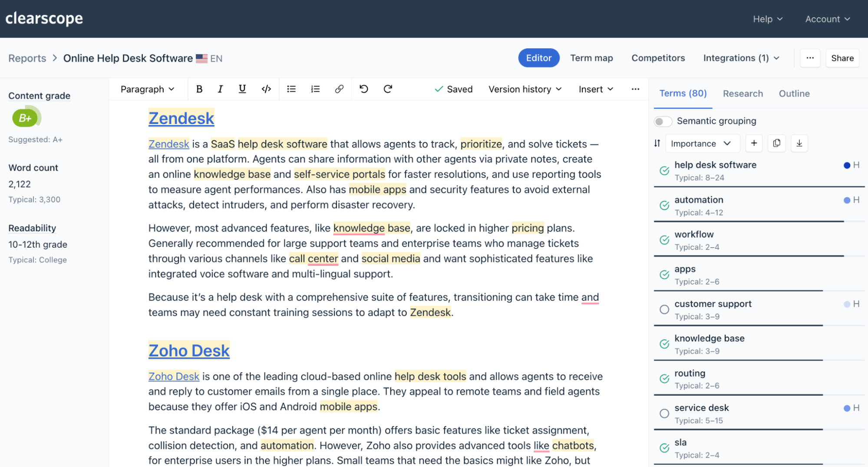Viewport: 868px width, 467px height.
Task: Uncheck the 'apps' term
Action: click(664, 275)
